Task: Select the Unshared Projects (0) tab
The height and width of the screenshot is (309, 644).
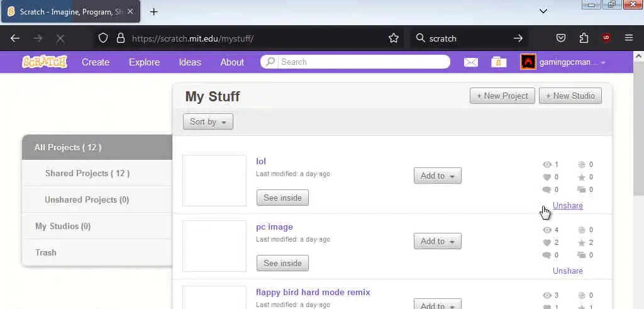Action: coord(97,199)
